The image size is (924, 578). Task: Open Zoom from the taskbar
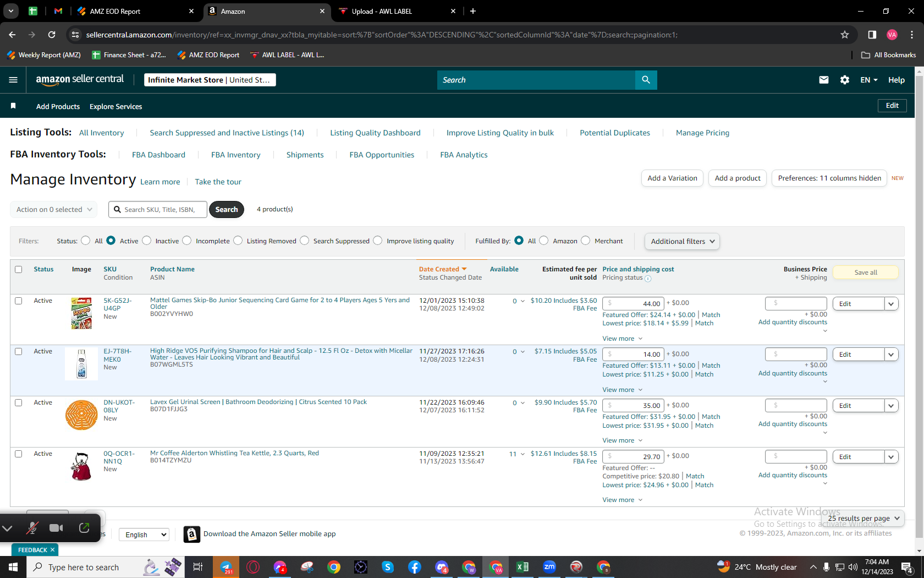tap(549, 567)
